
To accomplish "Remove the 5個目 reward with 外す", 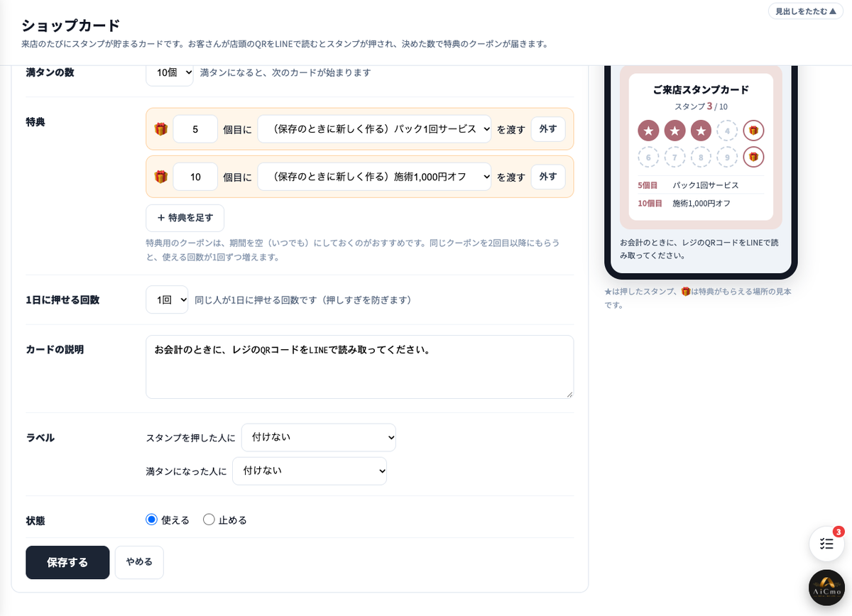I will coord(548,129).
